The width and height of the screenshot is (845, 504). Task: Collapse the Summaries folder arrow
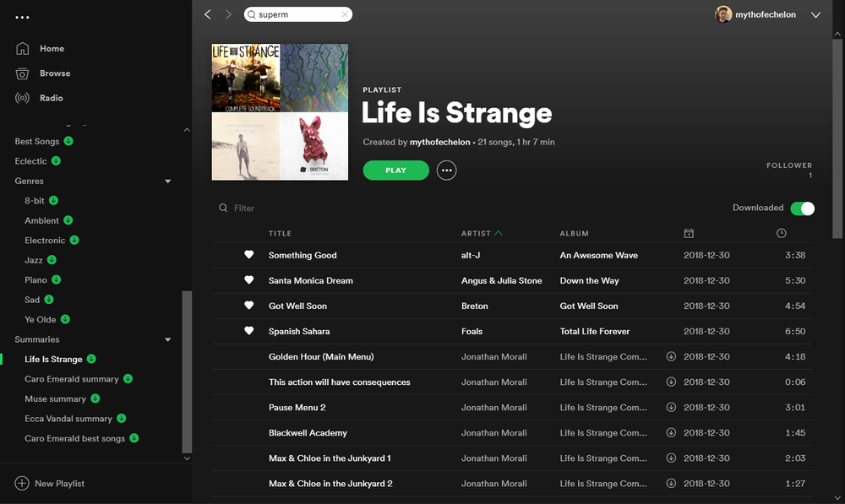click(x=167, y=339)
